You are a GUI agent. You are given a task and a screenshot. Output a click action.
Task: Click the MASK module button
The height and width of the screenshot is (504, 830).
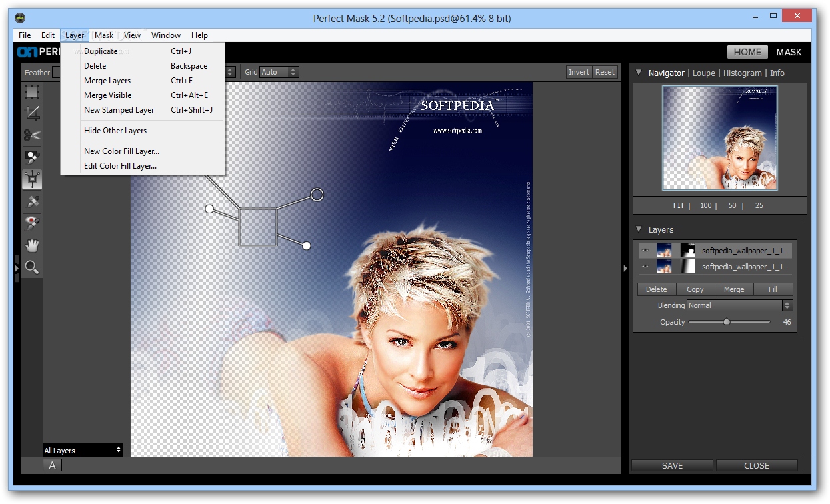pos(789,52)
